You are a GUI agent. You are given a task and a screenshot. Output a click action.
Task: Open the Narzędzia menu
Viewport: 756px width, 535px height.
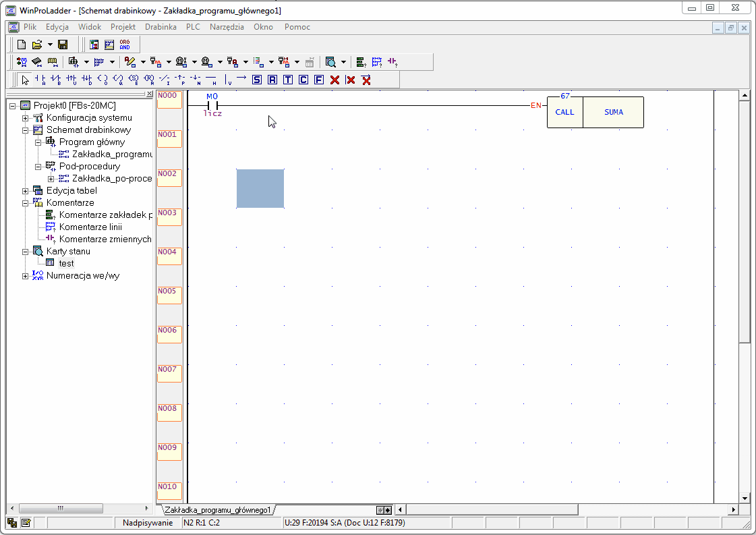[227, 27]
